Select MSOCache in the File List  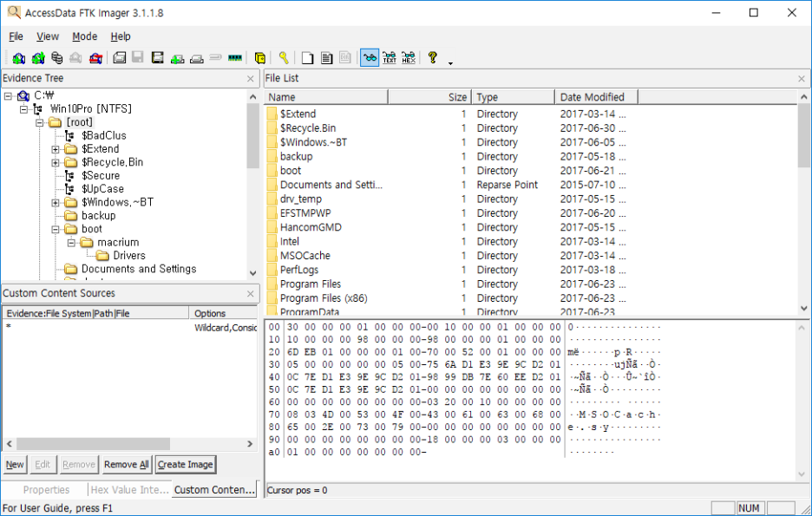click(305, 256)
